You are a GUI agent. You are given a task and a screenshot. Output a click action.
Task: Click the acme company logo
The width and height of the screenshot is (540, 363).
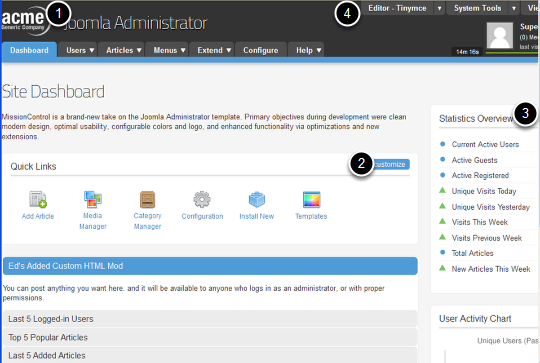(26, 20)
